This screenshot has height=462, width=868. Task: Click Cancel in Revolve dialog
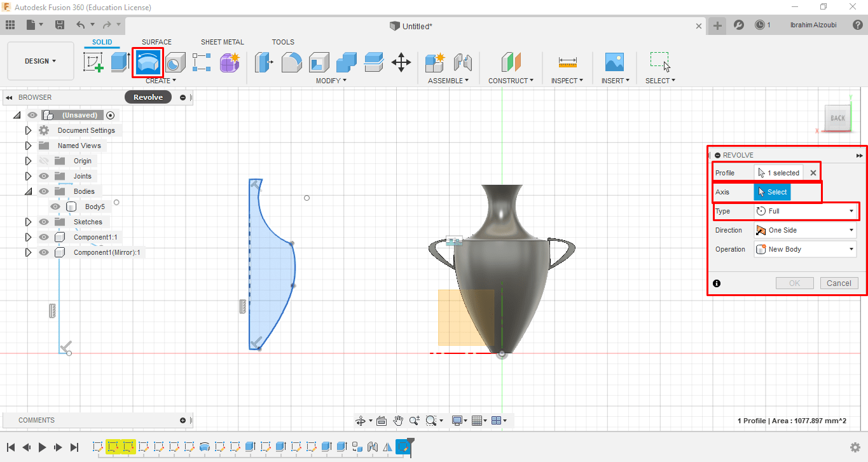[839, 283]
